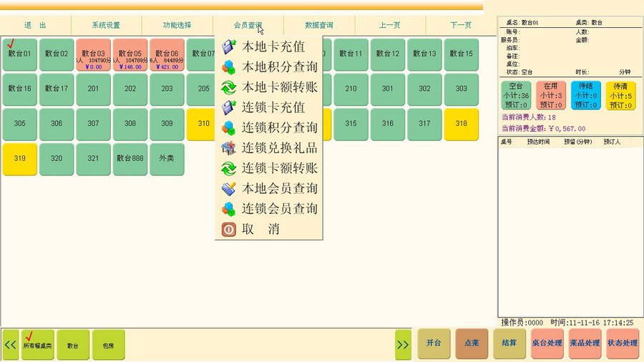Click the 连锁卡充值 card icon
644x362 pixels.
(229, 107)
